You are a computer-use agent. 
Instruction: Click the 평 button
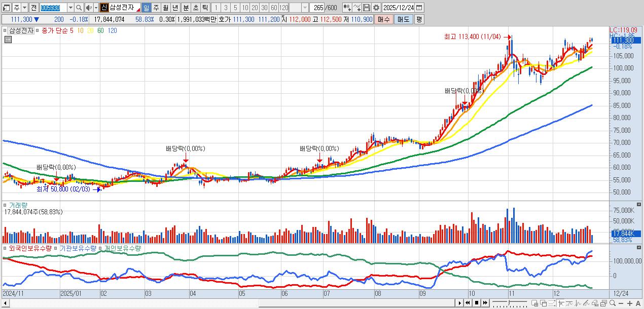coord(419,19)
